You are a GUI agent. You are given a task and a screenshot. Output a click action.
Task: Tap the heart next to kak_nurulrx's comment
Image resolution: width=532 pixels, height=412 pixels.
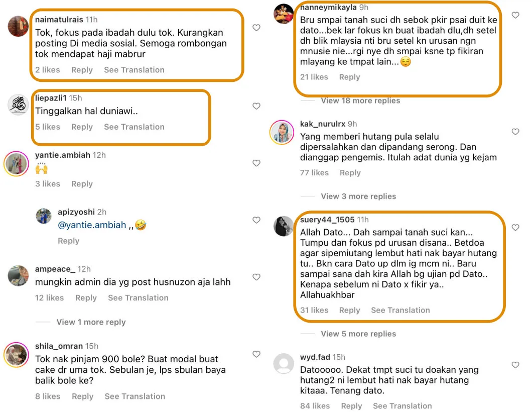pos(515,132)
